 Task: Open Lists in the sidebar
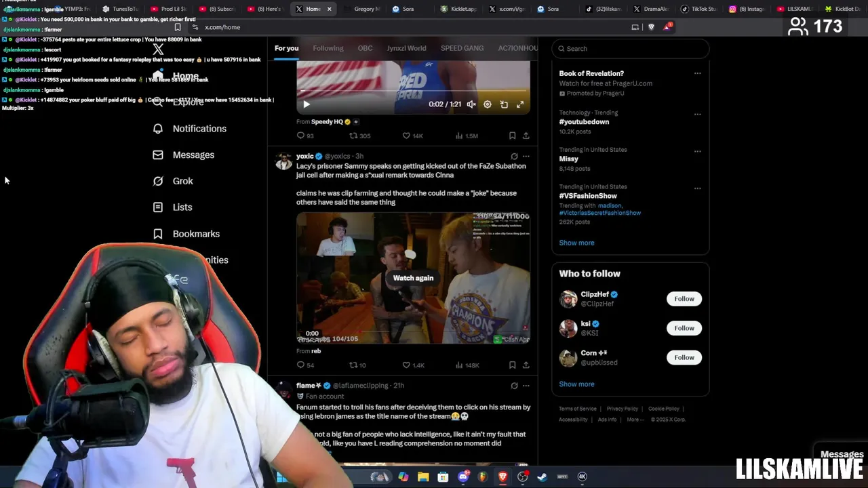pyautogui.click(x=172, y=207)
